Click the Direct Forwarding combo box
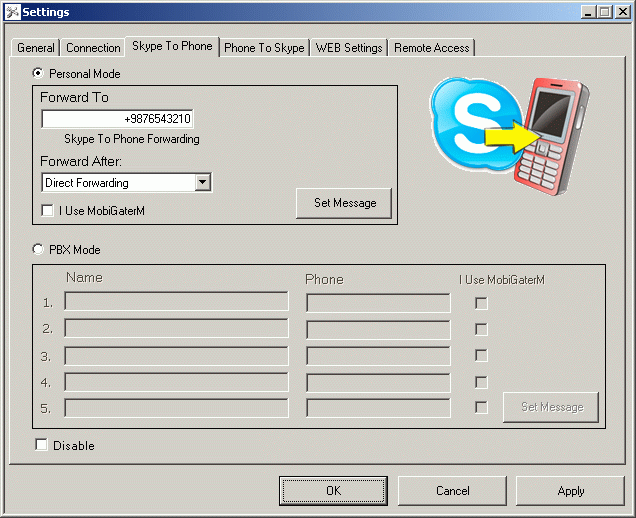636x518 pixels. (x=118, y=183)
